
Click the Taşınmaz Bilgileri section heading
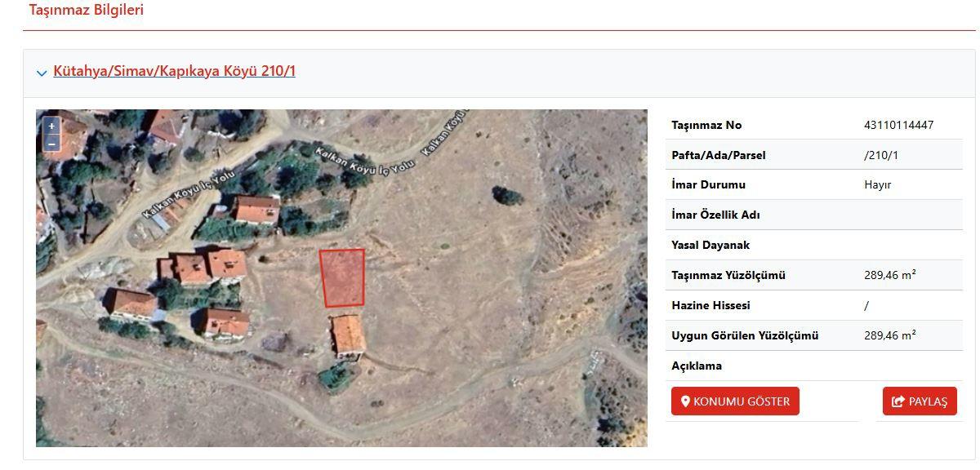click(x=87, y=10)
